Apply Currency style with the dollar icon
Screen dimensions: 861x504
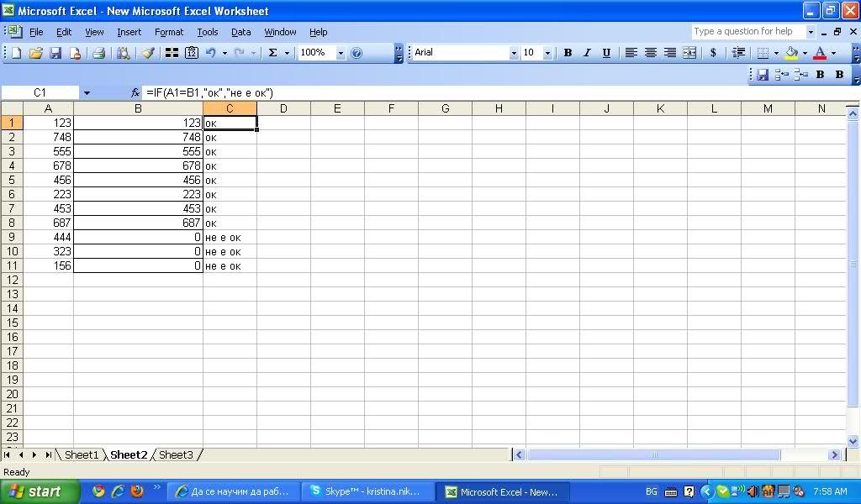click(713, 53)
